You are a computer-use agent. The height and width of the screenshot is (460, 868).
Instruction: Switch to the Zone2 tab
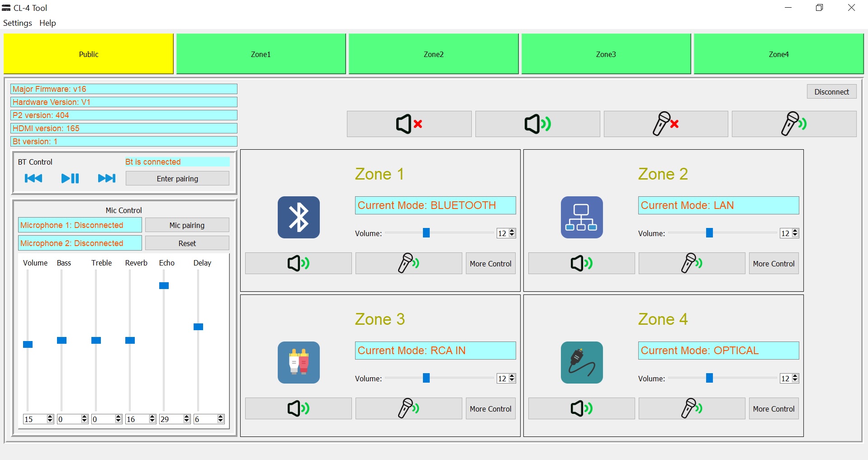tap(433, 54)
